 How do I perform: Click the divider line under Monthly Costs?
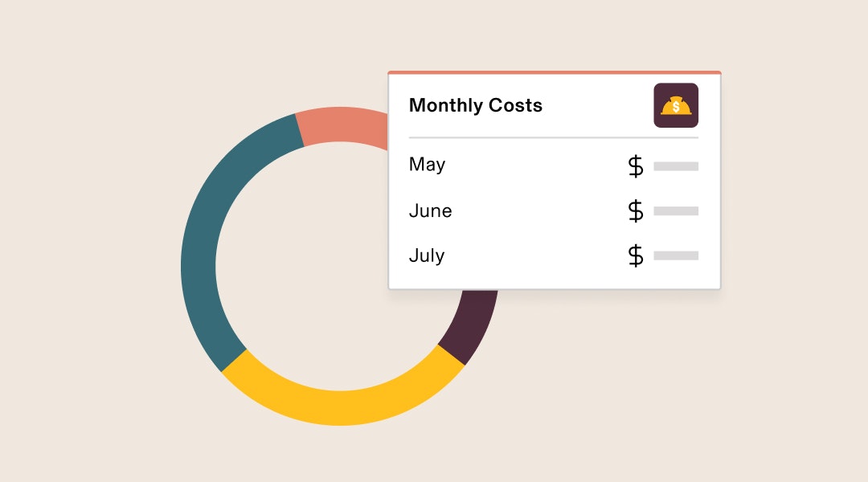click(554, 137)
